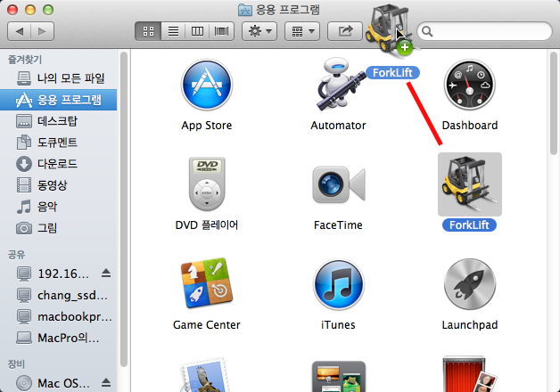Select the ForkLift app icon in grid

tap(470, 184)
